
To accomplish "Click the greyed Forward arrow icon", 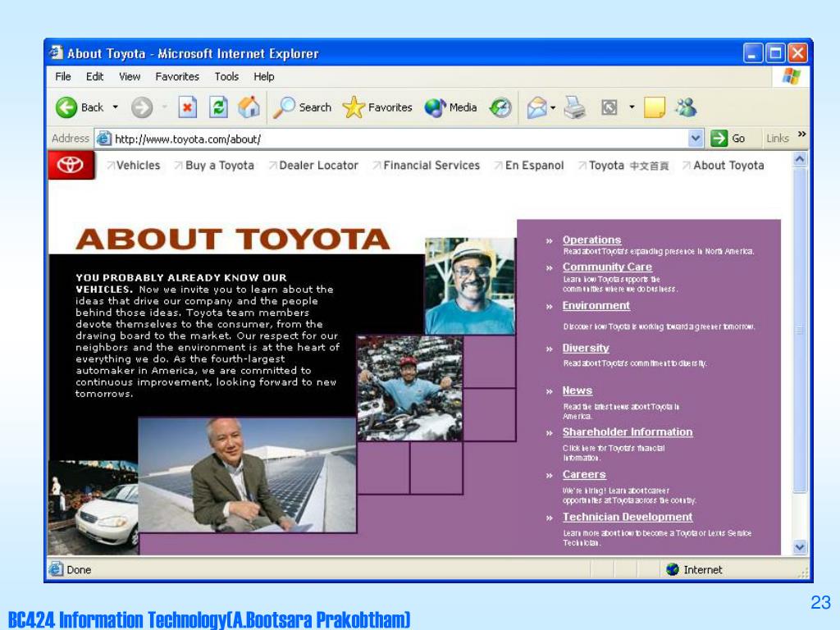I will click(x=142, y=107).
